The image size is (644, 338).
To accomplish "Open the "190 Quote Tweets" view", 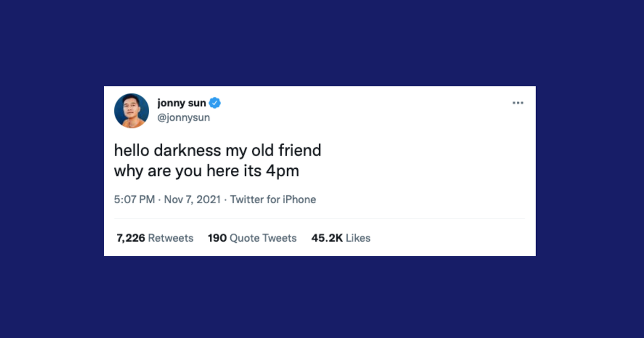I will (x=252, y=238).
